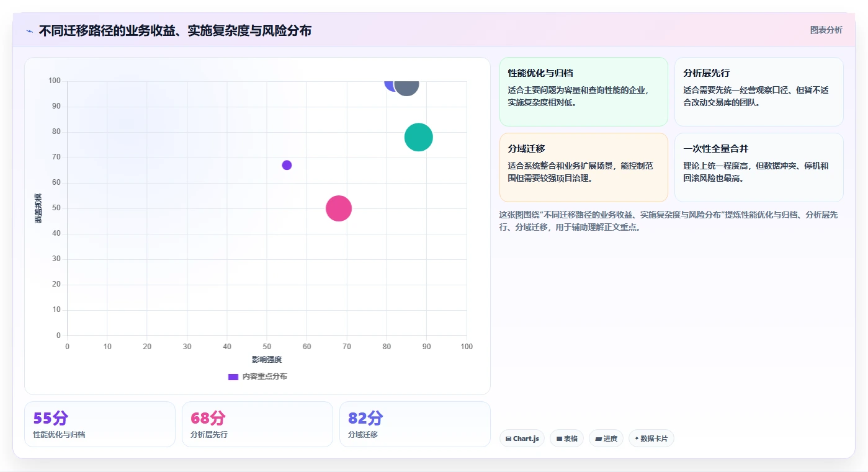The width and height of the screenshot is (868, 472).
Task: Click the 分域迁移 label under 82分
Action: point(363,434)
